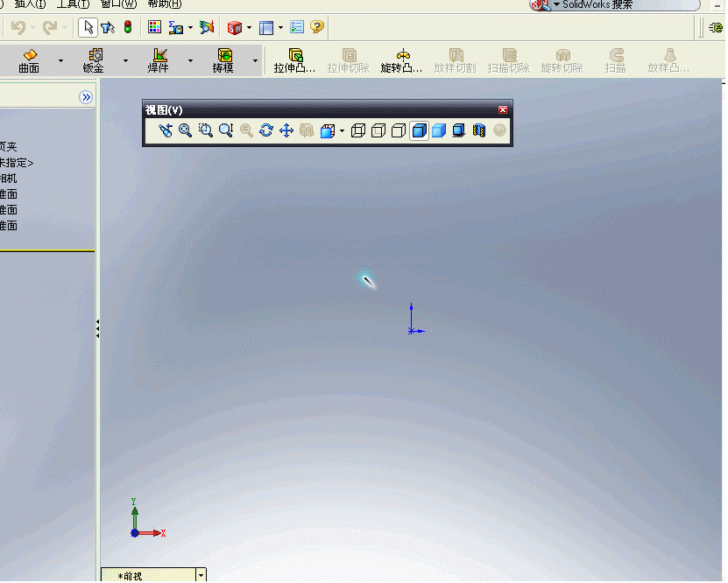Viewport: 728px width, 583px height.
Task: Click the red SW cube icon
Action: coord(235,28)
